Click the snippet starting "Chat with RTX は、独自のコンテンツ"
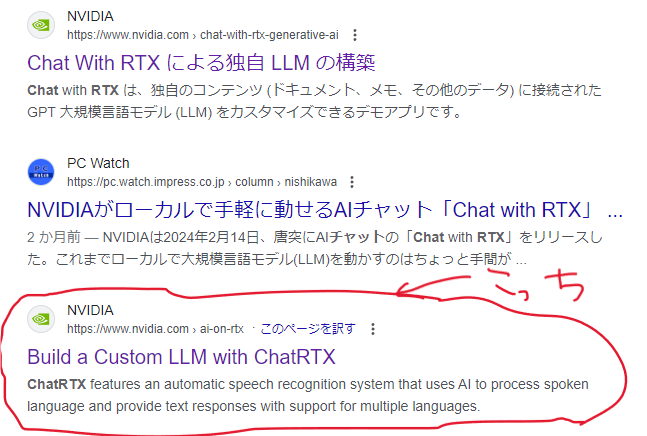This screenshot has width=647, height=436. coord(314,101)
